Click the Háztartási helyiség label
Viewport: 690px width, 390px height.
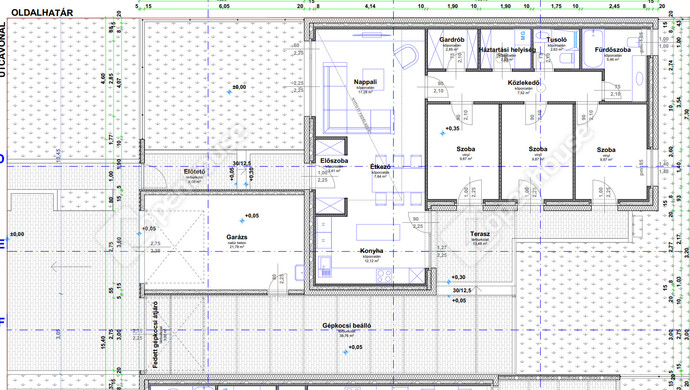[507, 50]
